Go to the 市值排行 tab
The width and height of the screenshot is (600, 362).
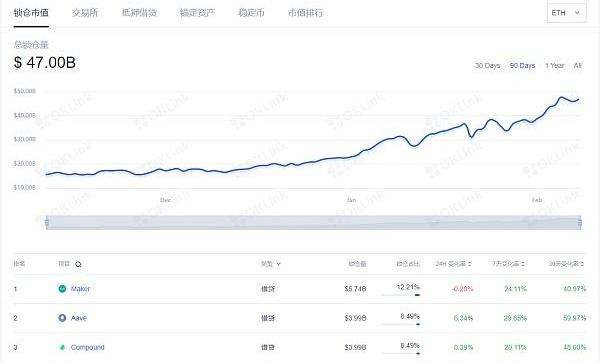pyautogui.click(x=305, y=13)
